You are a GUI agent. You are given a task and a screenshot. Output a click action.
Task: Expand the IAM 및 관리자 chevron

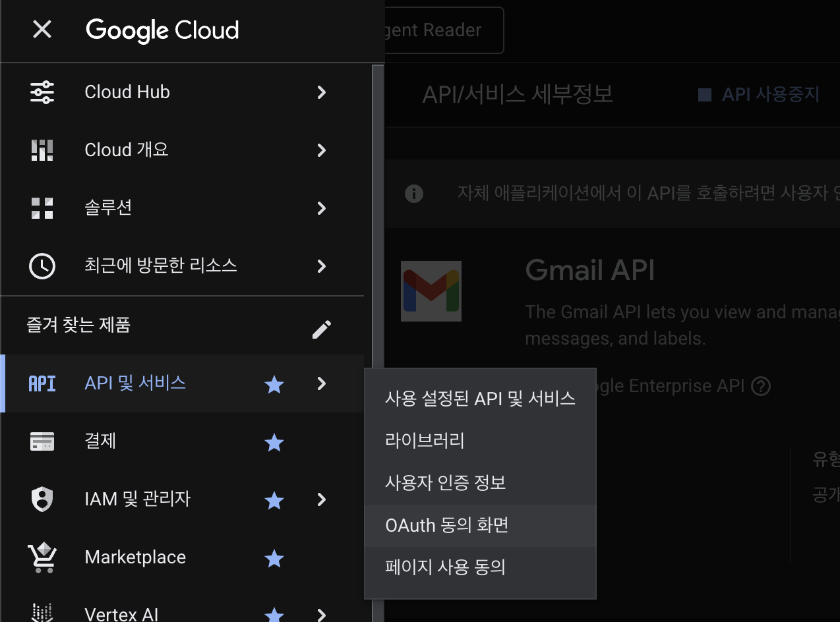[x=322, y=499]
